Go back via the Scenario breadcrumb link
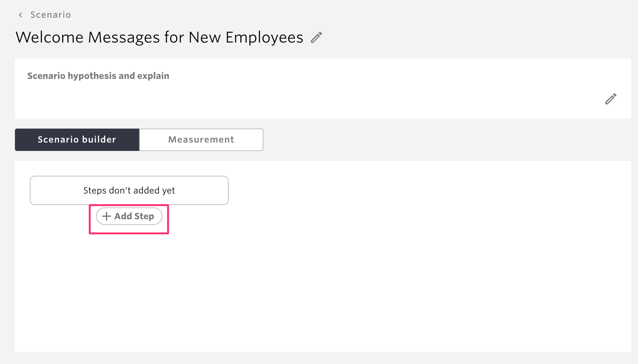The width and height of the screenshot is (638, 364). (51, 15)
